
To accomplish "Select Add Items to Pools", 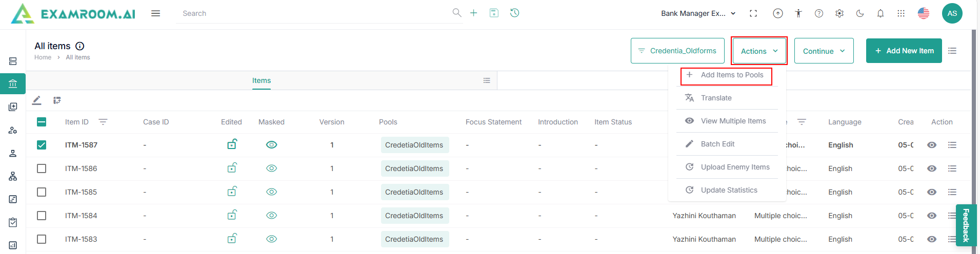I will 731,75.
